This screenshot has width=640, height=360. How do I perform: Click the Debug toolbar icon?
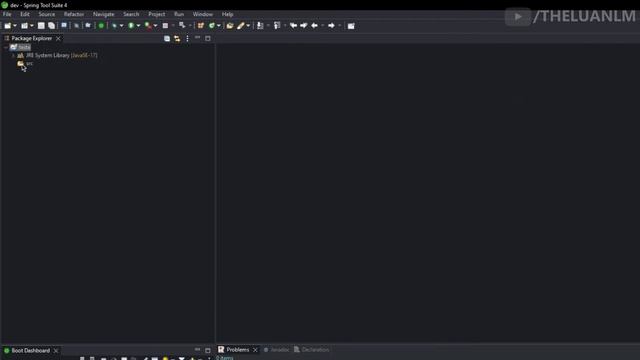[x=114, y=26]
